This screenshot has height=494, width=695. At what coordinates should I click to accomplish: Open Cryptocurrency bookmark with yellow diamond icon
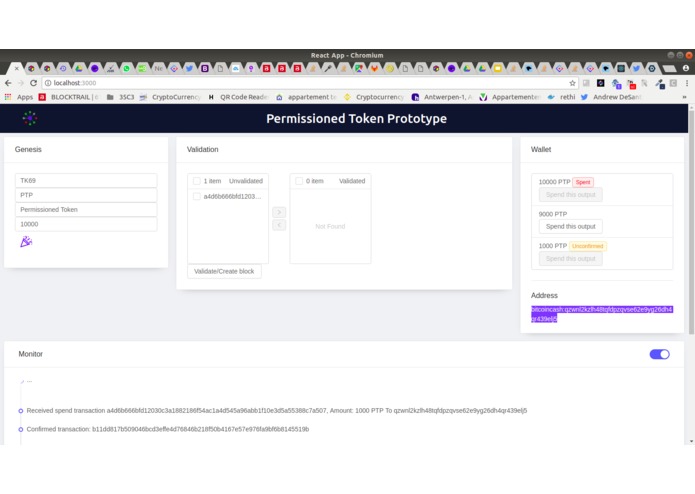(374, 97)
